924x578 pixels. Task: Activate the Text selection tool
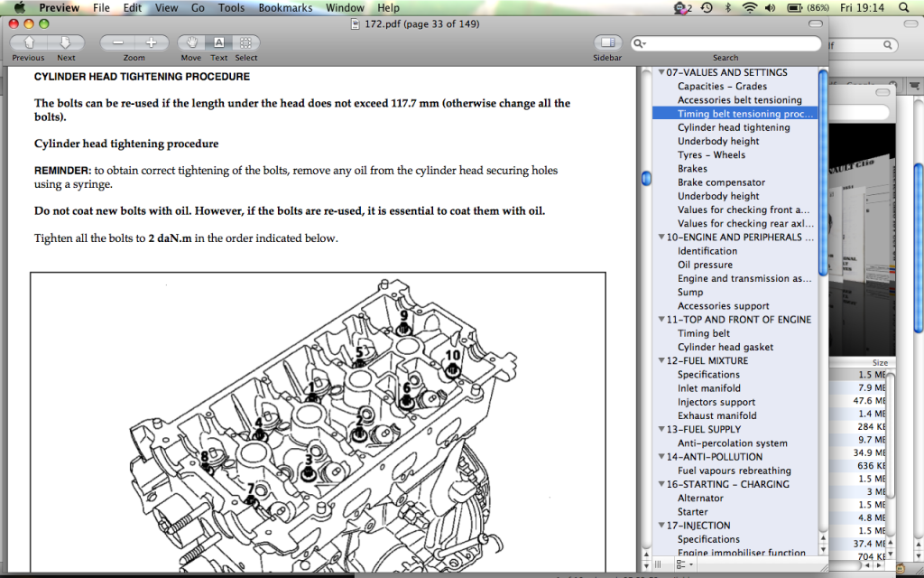tap(218, 42)
